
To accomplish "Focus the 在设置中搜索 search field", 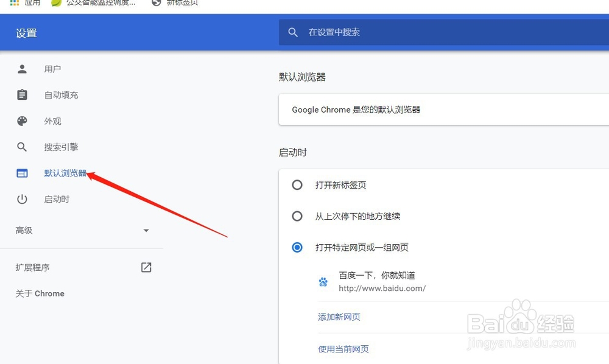I will point(444,32).
